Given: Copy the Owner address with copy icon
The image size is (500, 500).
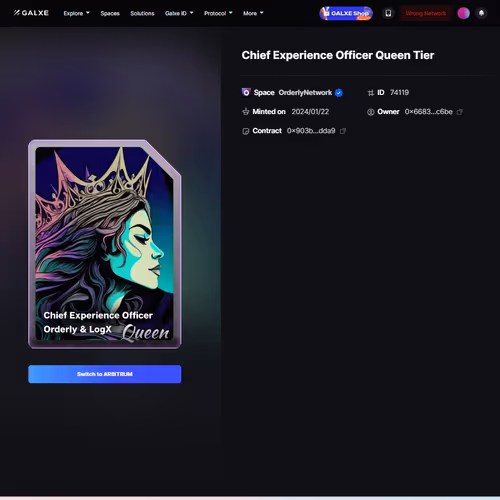Looking at the screenshot, I should pyautogui.click(x=460, y=112).
